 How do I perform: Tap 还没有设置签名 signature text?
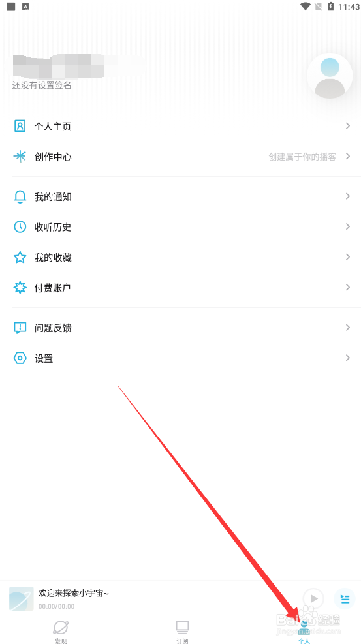tap(42, 85)
